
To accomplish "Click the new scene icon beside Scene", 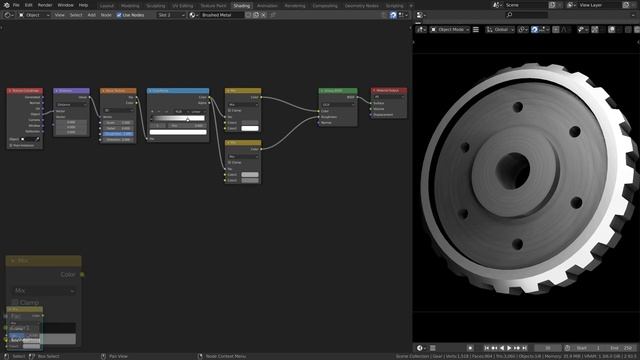I will [552, 5].
